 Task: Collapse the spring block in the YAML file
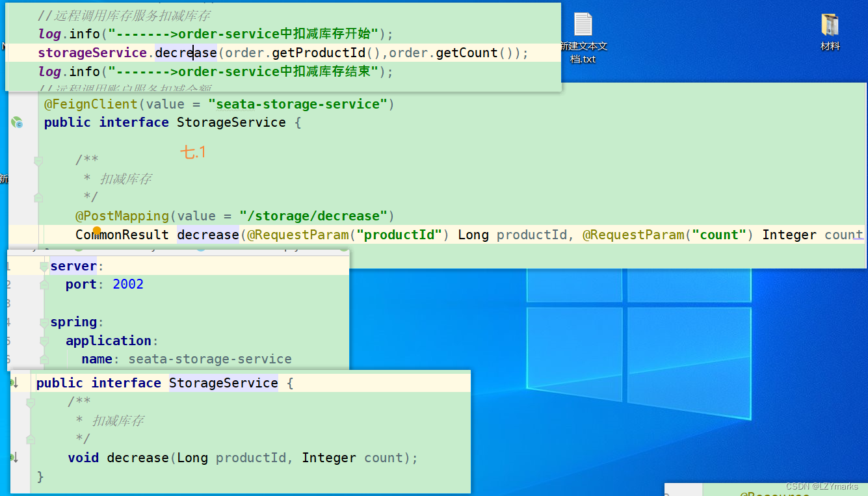click(44, 322)
